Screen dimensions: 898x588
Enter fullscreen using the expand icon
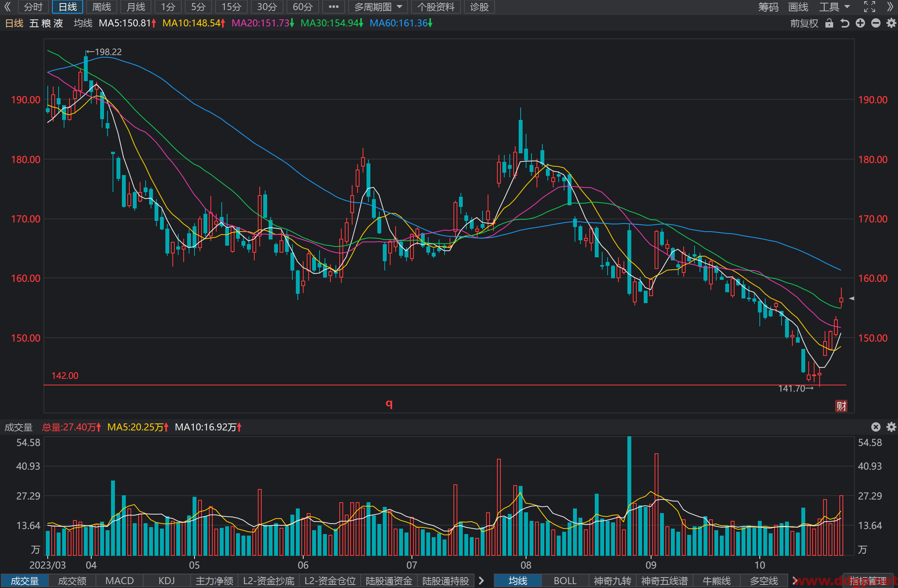[x=870, y=7]
